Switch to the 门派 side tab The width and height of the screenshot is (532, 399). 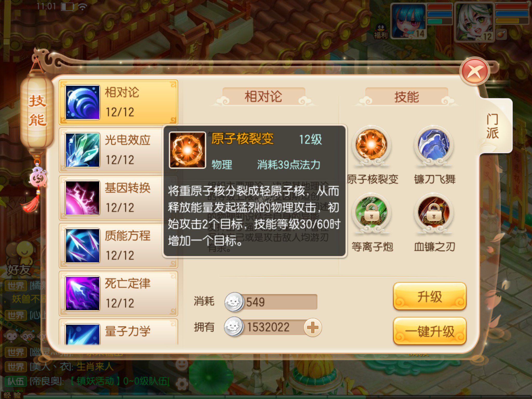click(493, 126)
